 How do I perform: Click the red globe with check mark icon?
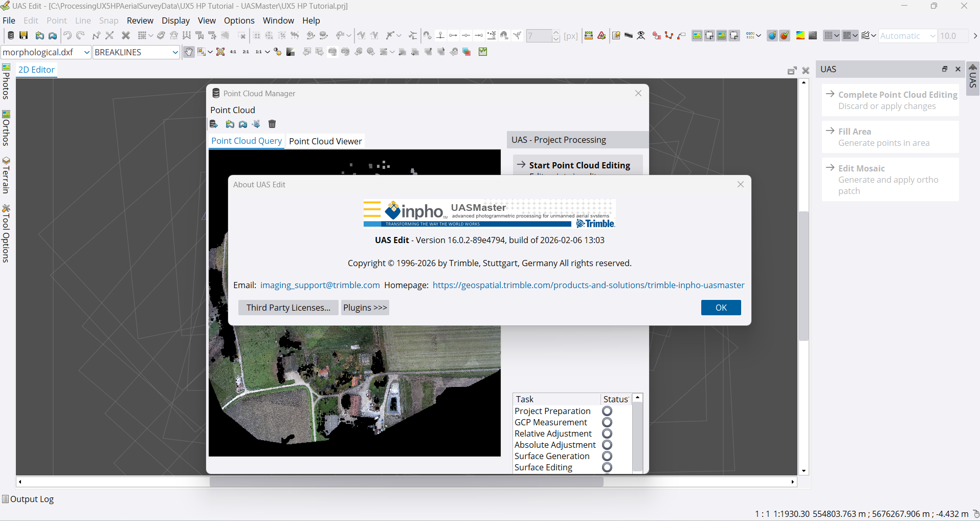pos(785,35)
